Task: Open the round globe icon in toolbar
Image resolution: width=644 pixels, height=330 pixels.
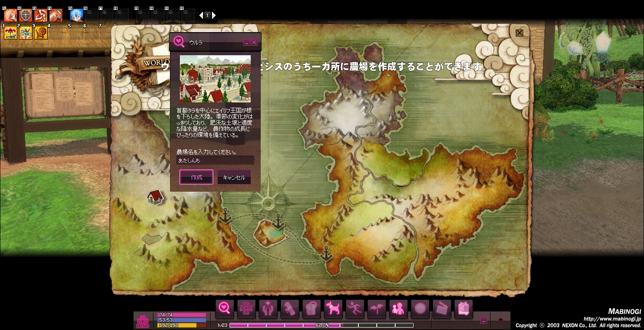Action: [x=420, y=308]
